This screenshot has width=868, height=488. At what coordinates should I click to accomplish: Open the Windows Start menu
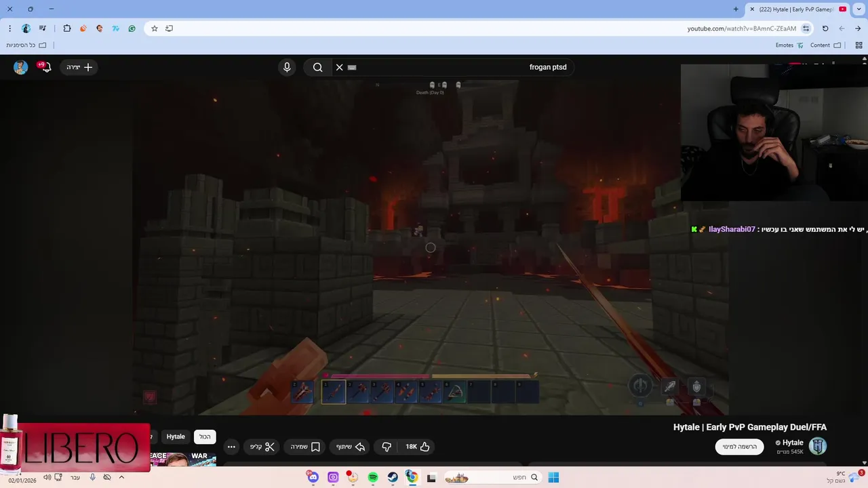pos(553,477)
